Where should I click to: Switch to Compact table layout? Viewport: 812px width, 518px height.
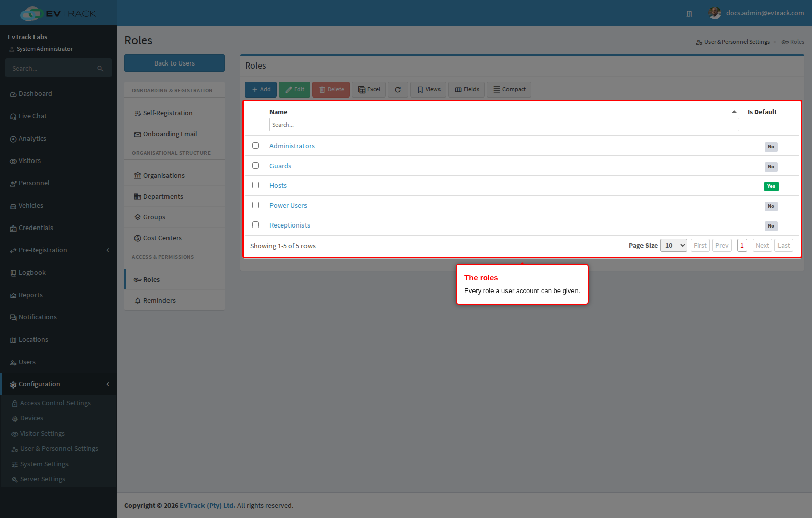(x=509, y=90)
